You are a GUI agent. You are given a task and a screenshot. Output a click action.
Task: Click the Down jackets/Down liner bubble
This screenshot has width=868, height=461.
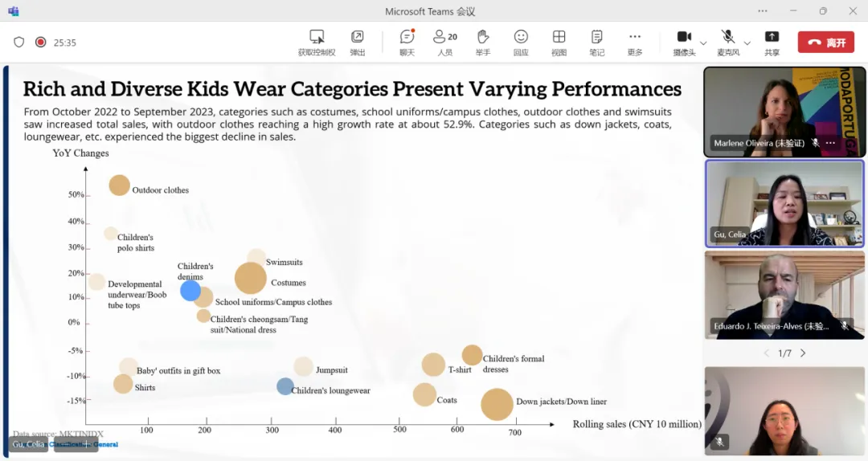497,405
